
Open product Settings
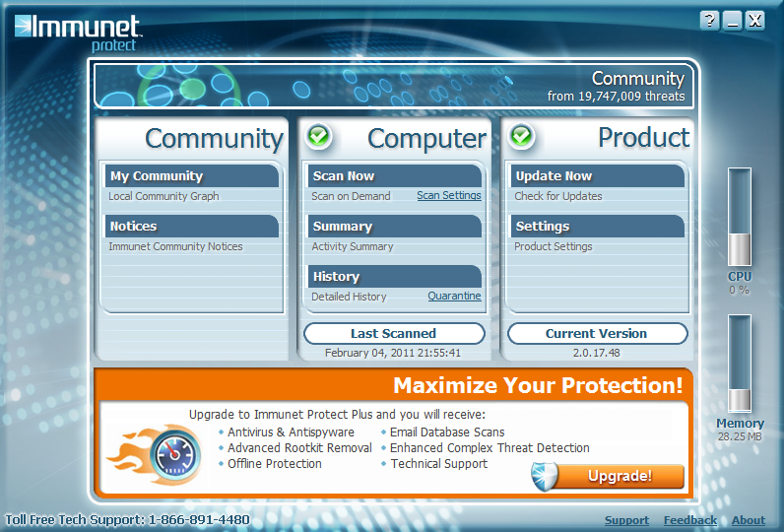tap(598, 226)
